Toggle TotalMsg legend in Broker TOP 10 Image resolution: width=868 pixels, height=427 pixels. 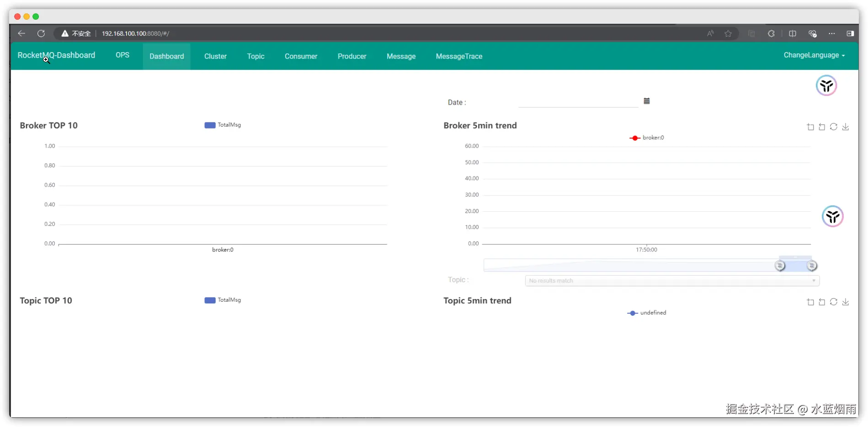223,125
